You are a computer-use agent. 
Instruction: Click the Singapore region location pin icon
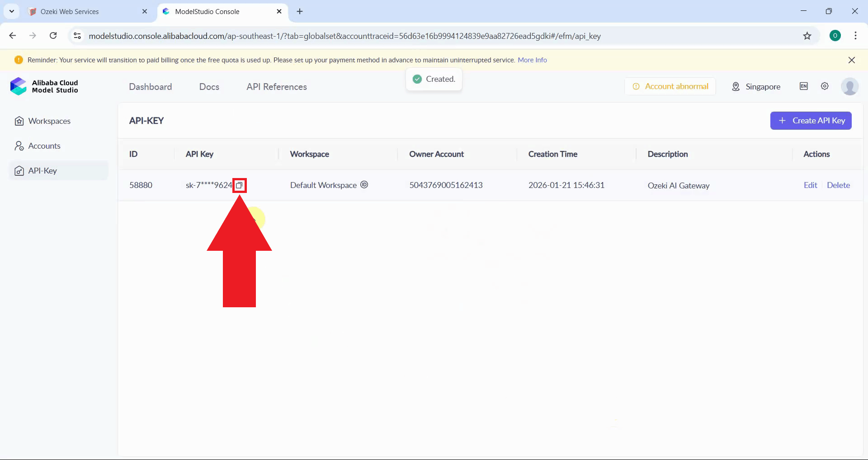736,86
